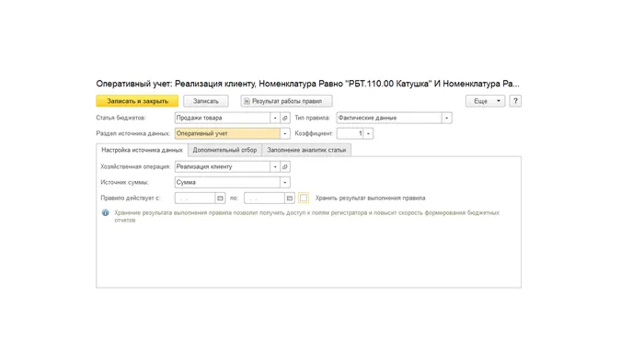Click the 'Источник суммы' field 'Сумма'
Screen dimensions: 644x364
point(227,182)
